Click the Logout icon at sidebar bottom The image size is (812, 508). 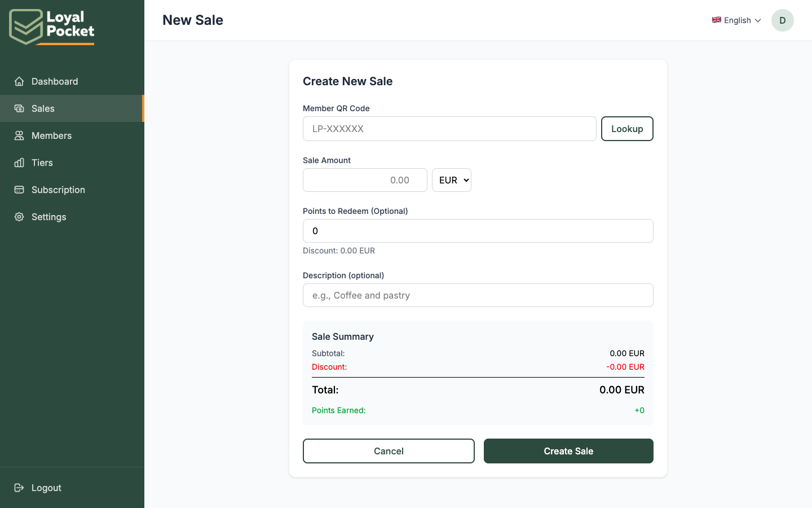pos(19,488)
